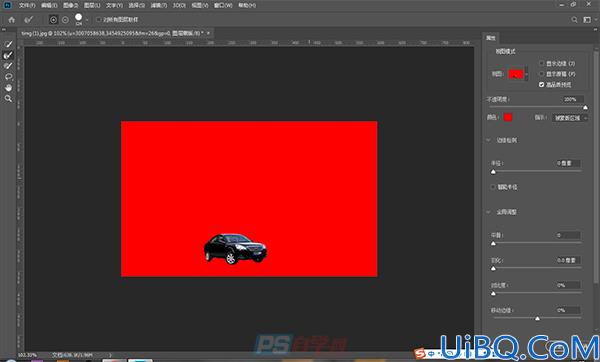Open the 3D(D) menu

pos(179,5)
